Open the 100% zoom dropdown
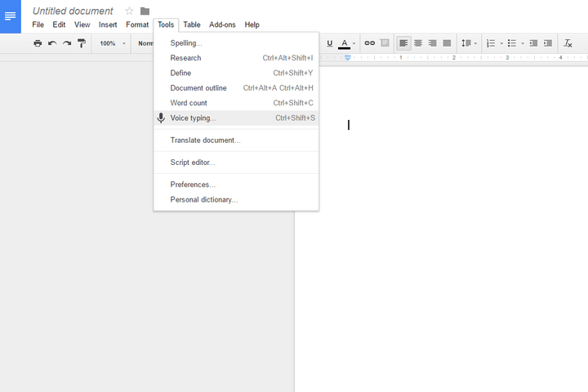588x392 pixels. (x=113, y=43)
